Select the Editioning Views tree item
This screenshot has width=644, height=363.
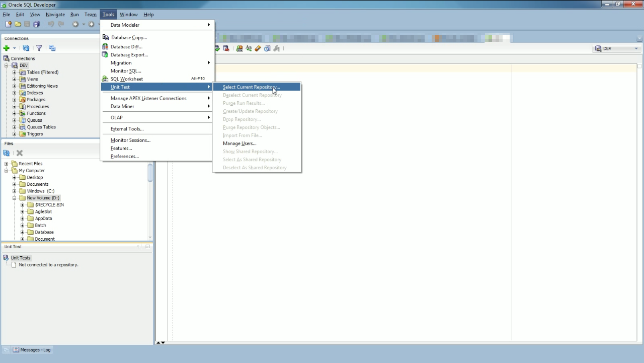pyautogui.click(x=42, y=86)
